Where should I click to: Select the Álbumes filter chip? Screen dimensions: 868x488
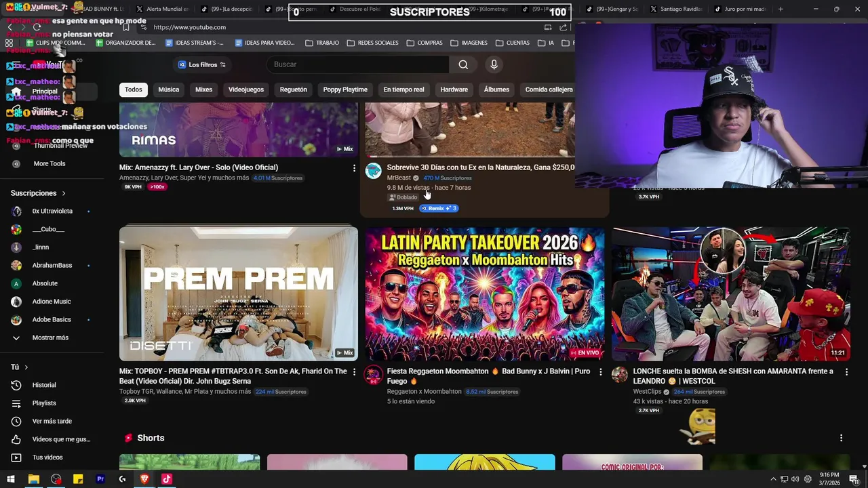tap(496, 89)
